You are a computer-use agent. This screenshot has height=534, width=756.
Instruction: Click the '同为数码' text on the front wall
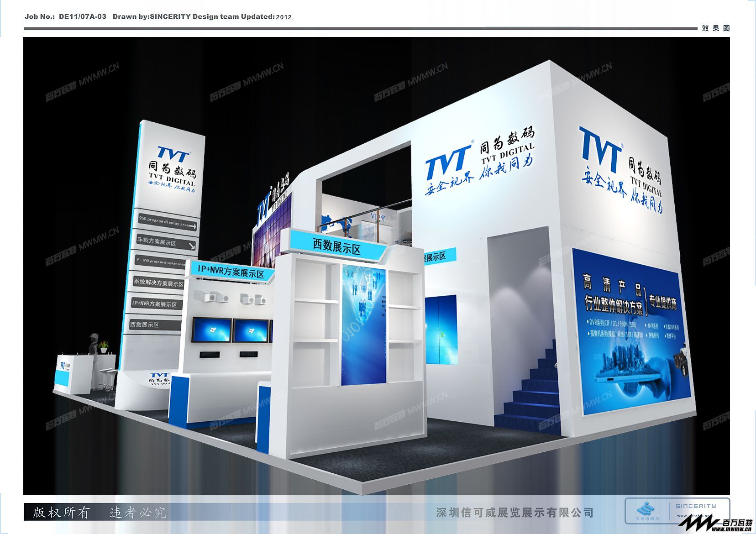click(507, 140)
